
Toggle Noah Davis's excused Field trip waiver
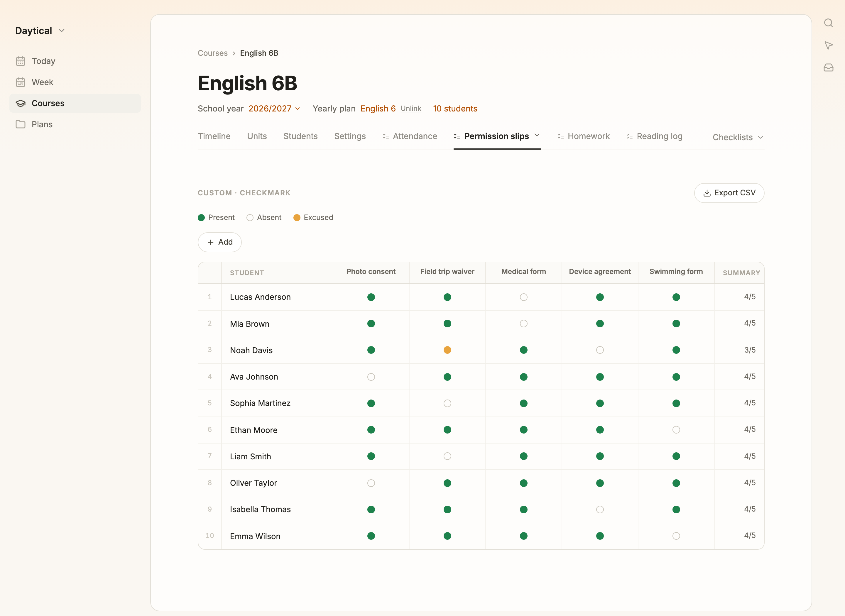447,350
